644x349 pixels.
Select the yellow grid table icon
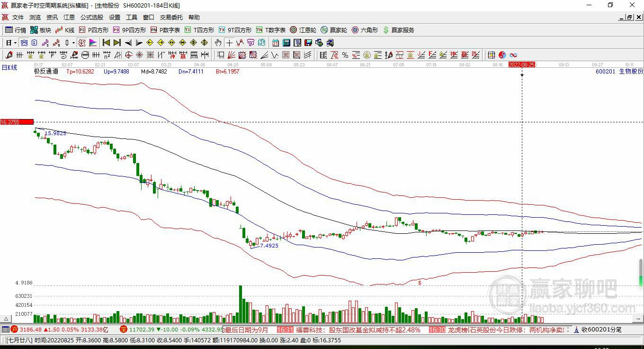click(492, 55)
